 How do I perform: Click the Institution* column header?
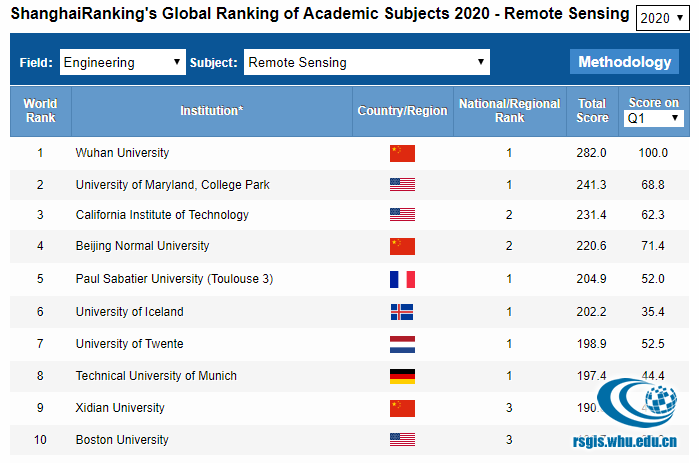212,111
